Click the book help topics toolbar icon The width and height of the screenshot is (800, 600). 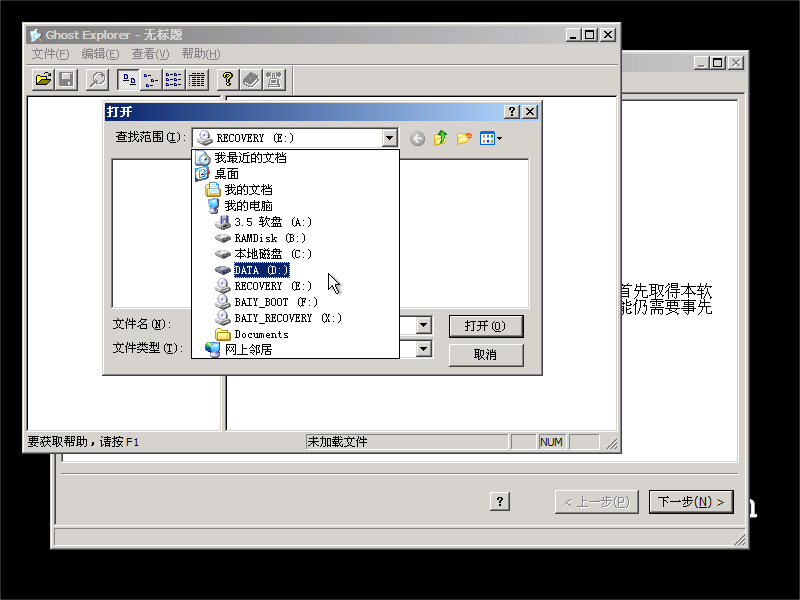(251, 80)
